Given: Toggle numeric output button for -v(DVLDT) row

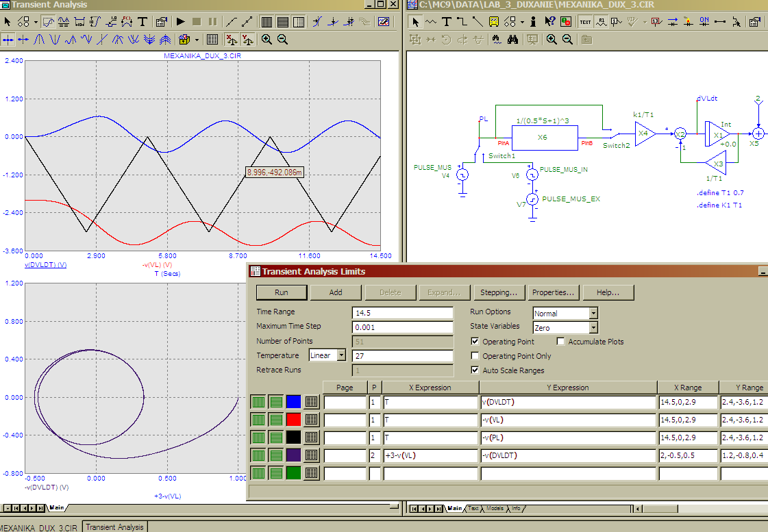Looking at the screenshot, I should click(x=311, y=455).
